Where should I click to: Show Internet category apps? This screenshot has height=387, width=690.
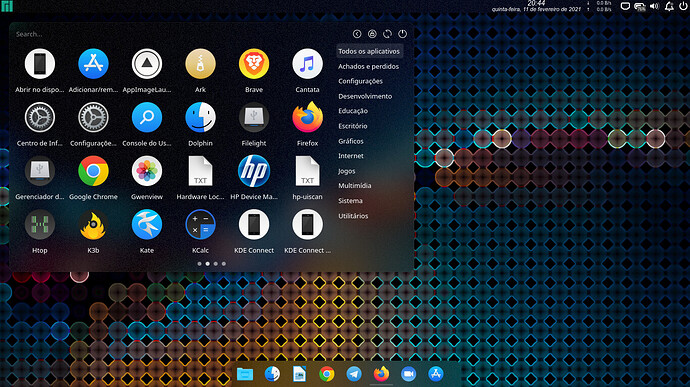tap(351, 156)
